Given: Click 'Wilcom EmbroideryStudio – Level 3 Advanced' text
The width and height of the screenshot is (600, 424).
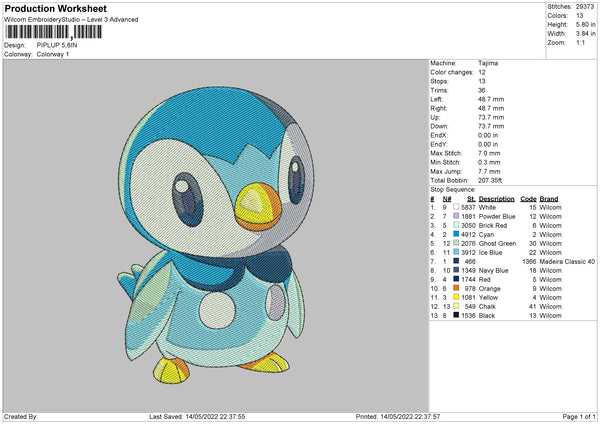Looking at the screenshot, I should (x=71, y=20).
